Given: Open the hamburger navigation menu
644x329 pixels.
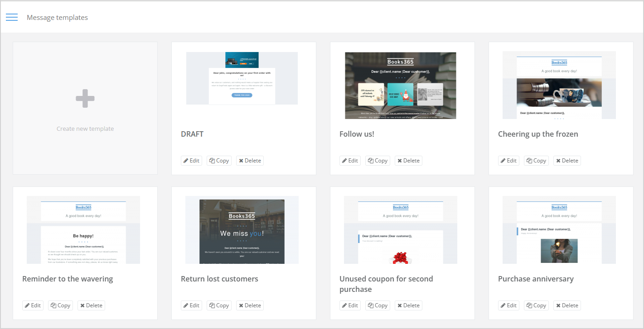Looking at the screenshot, I should [x=12, y=17].
